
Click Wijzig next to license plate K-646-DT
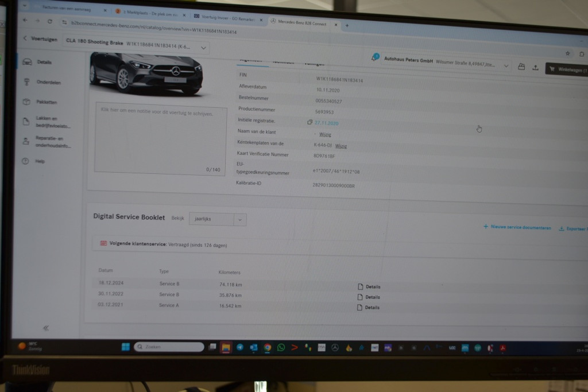pos(341,146)
